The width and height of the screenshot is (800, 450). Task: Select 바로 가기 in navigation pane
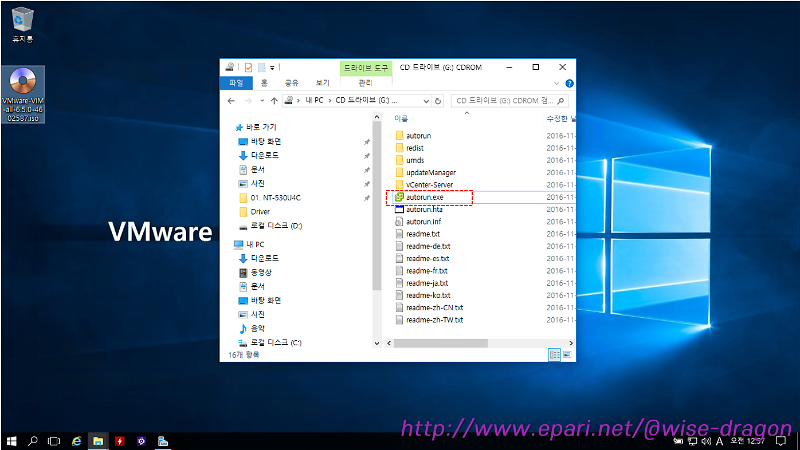coord(261,127)
